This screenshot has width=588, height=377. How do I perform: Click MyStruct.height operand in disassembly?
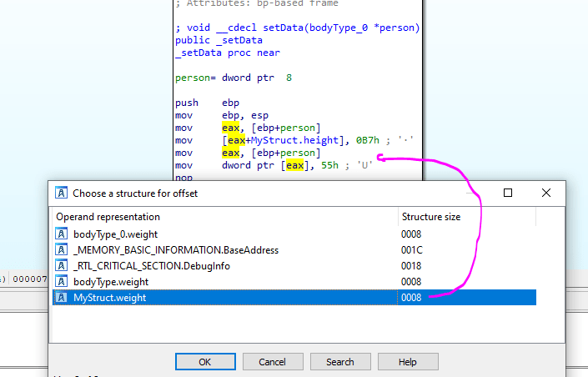coord(294,140)
